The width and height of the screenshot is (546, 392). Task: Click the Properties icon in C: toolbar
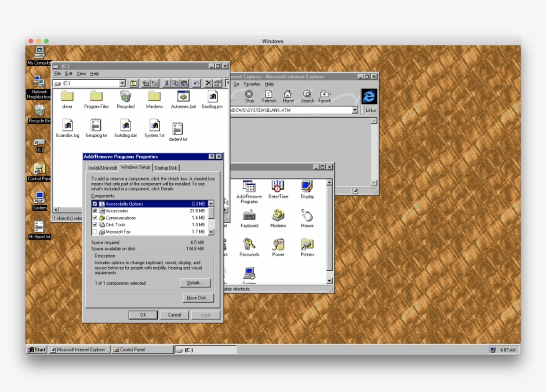point(217,83)
